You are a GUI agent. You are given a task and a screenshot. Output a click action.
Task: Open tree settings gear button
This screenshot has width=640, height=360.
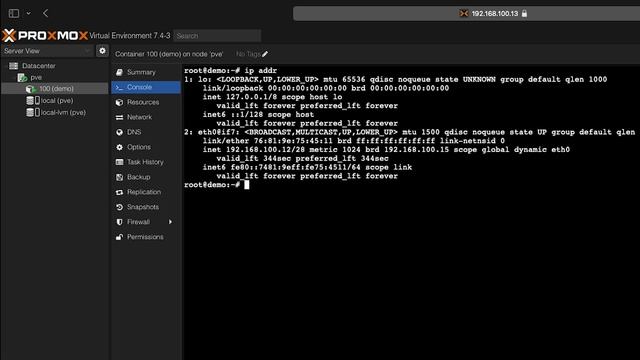coord(102,51)
